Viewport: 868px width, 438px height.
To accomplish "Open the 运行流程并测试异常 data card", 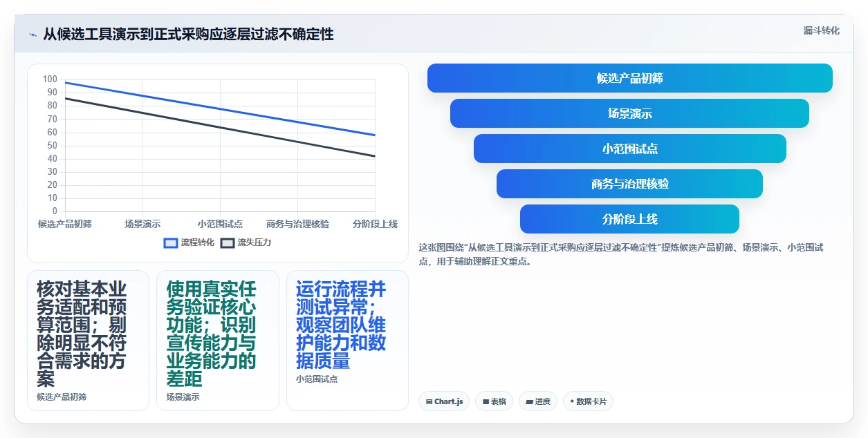I will pos(347,341).
